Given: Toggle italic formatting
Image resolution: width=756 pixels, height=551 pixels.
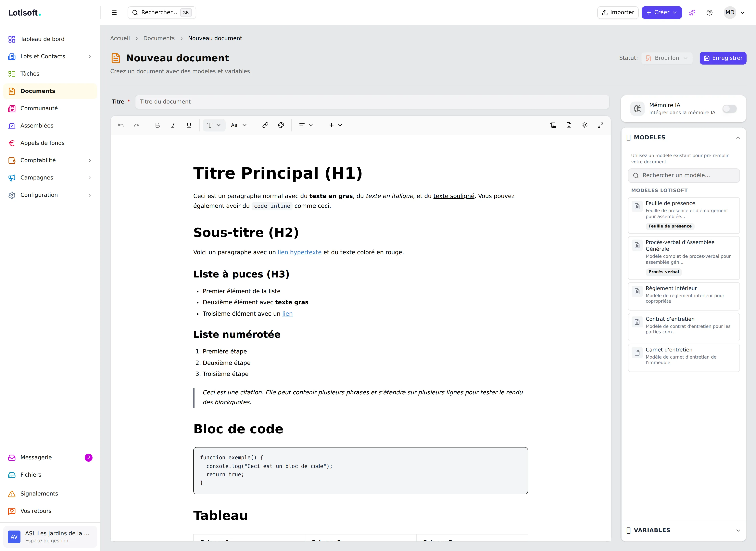Looking at the screenshot, I should 173,125.
